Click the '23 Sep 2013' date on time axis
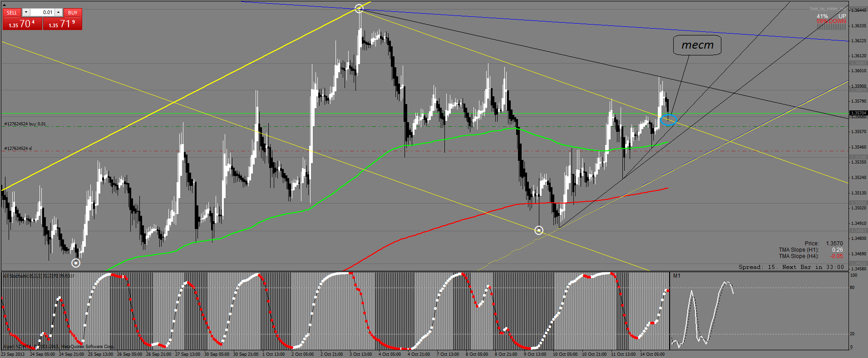This screenshot has width=868, height=358. pyautogui.click(x=13, y=354)
